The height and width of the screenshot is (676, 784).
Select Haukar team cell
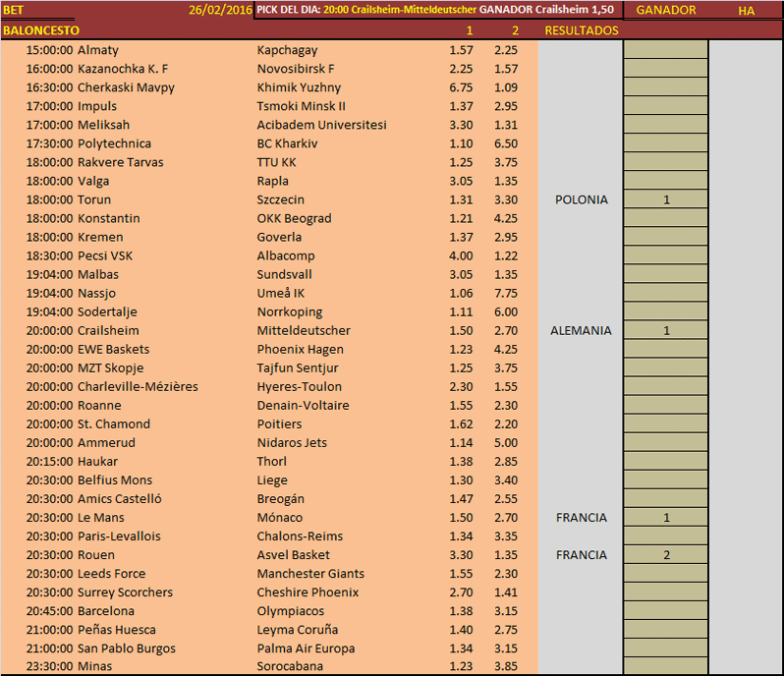pyautogui.click(x=97, y=462)
